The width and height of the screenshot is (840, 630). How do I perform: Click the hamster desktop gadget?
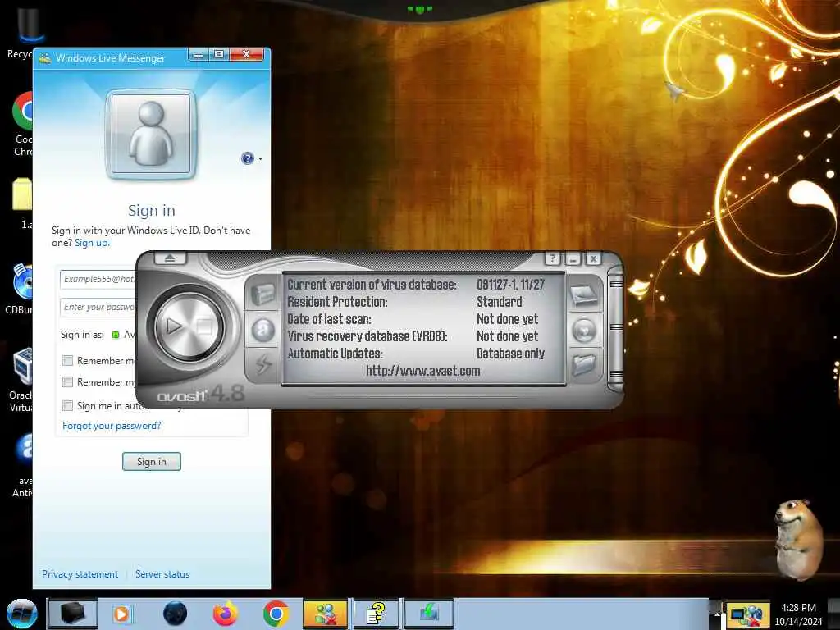798,540
